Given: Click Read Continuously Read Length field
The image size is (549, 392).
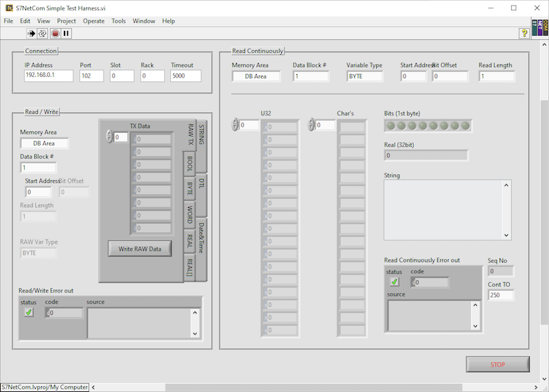Looking at the screenshot, I should (497, 76).
